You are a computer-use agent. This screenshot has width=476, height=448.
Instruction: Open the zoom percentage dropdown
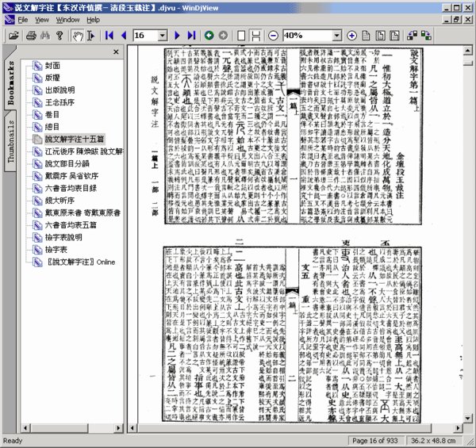[335, 36]
